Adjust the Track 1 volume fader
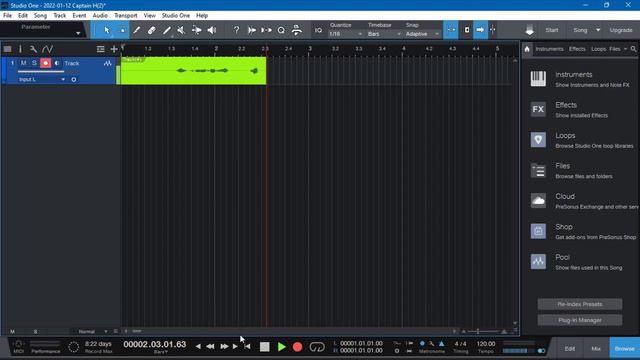 pos(41,72)
